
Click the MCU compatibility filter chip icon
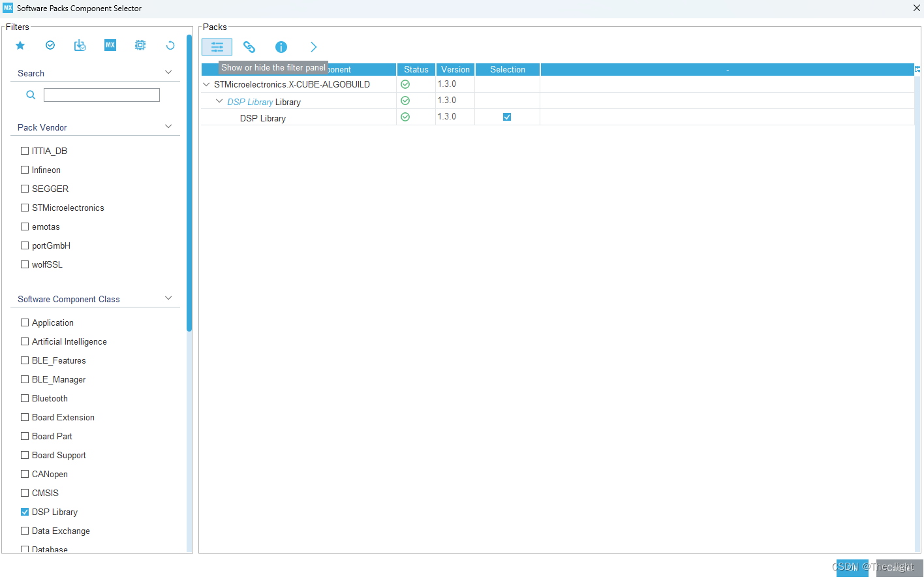tap(140, 45)
